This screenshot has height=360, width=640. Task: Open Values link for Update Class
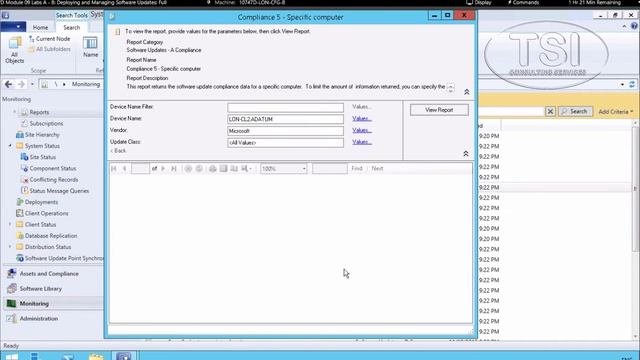tap(362, 142)
